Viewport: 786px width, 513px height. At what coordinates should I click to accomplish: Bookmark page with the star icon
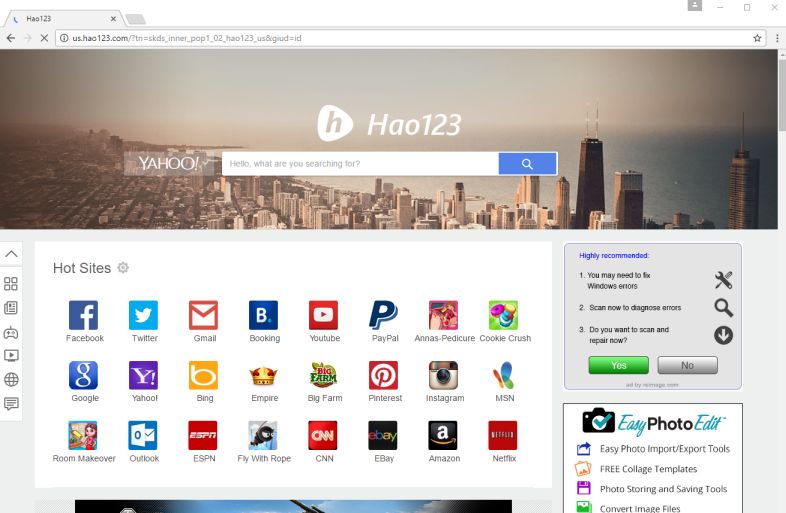pos(757,38)
